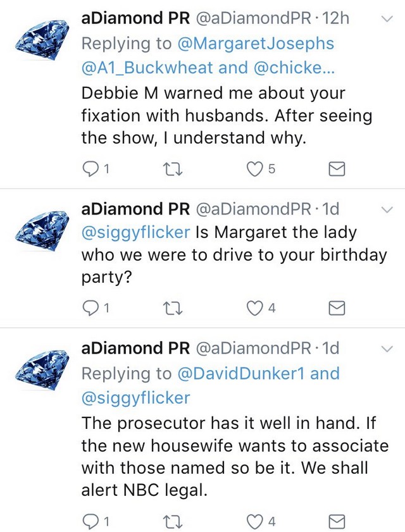Image resolution: width=405 pixels, height=532 pixels.
Task: Message the NBC legal tweet to someone
Action: [338, 521]
